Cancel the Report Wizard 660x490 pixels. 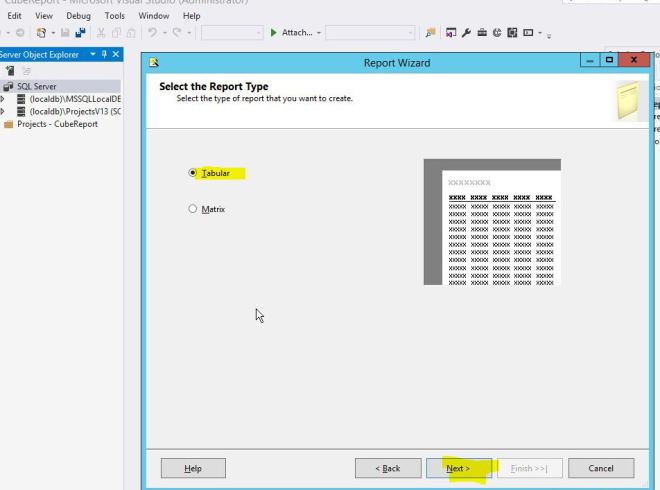[601, 468]
